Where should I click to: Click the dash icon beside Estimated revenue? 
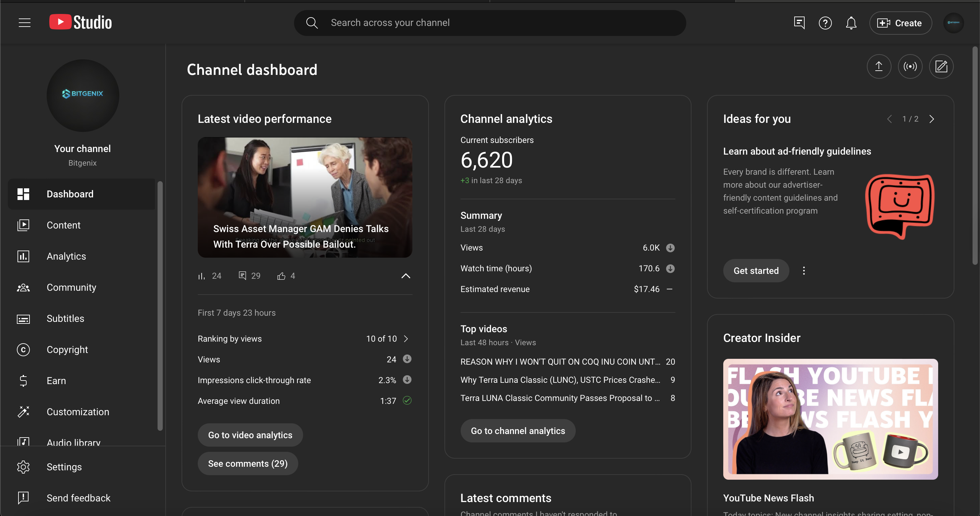[669, 289]
